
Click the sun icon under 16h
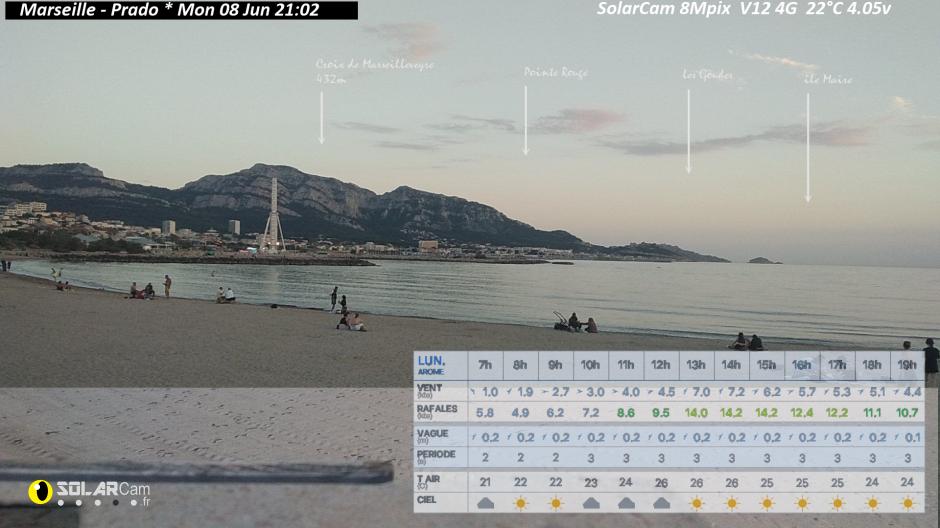point(802,503)
